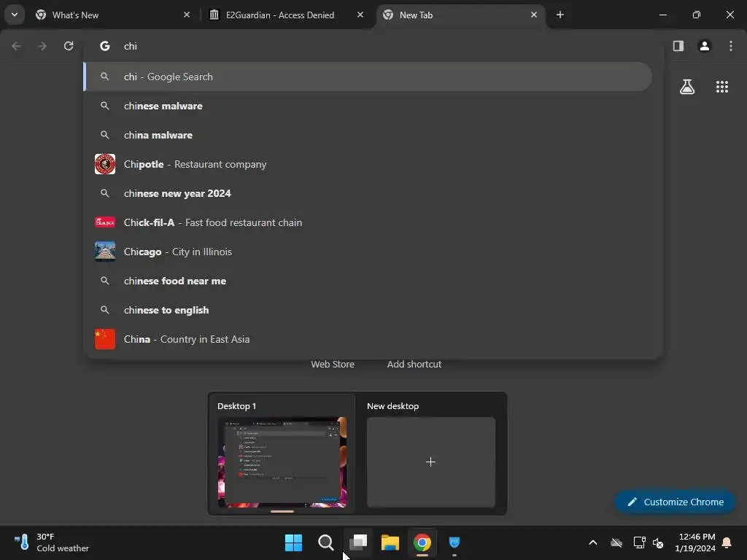Choose the China country in East Asia suggestion
The height and width of the screenshot is (560, 747).
pyautogui.click(x=368, y=339)
